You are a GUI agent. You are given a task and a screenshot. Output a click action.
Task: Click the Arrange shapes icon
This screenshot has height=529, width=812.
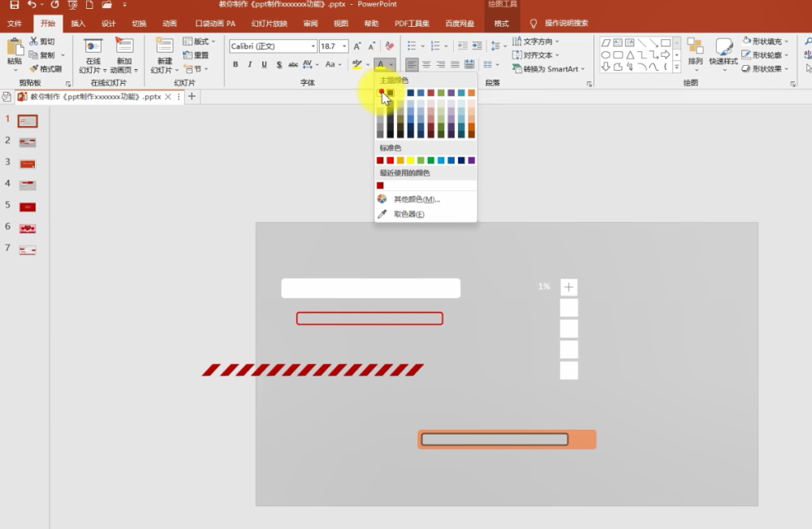695,52
